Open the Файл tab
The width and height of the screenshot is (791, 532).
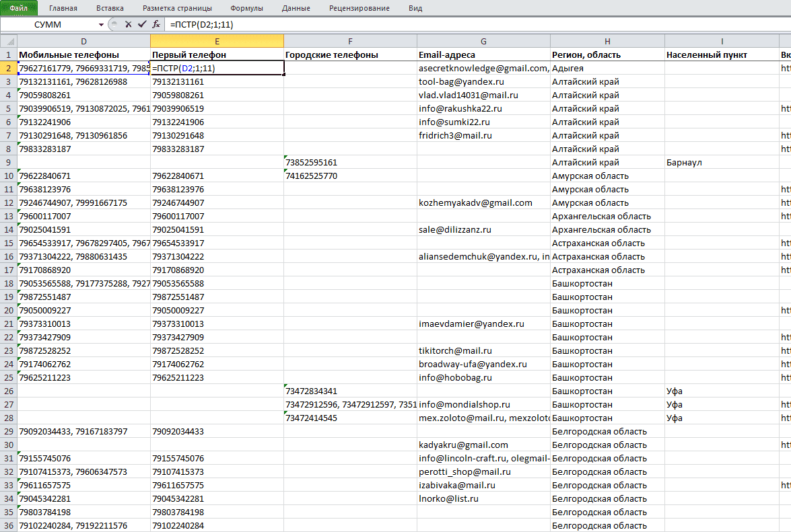click(19, 8)
